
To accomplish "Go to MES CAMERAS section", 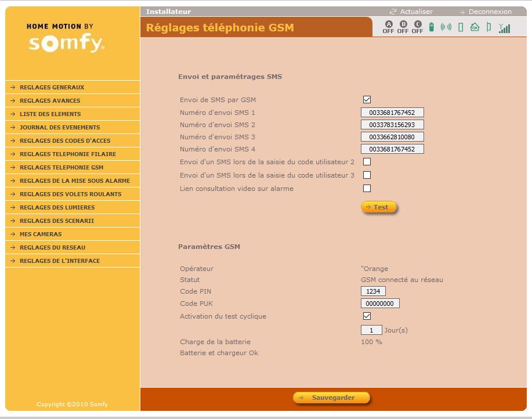I will 41,234.
